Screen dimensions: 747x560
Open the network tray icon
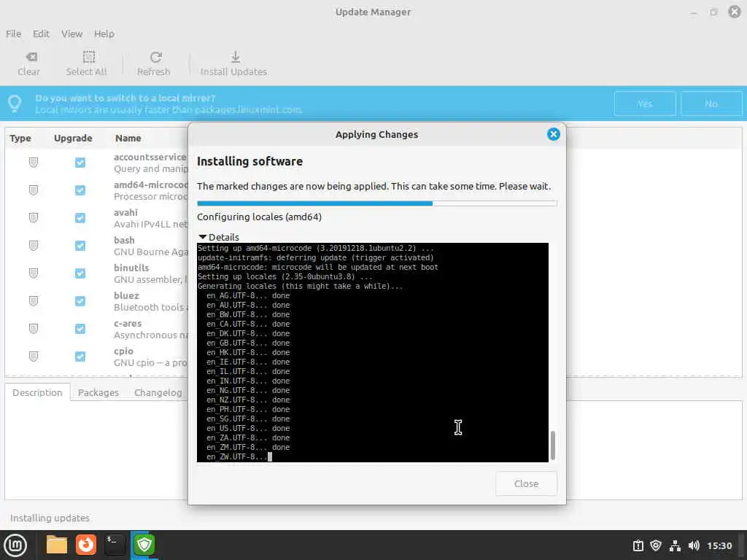pyautogui.click(x=675, y=545)
